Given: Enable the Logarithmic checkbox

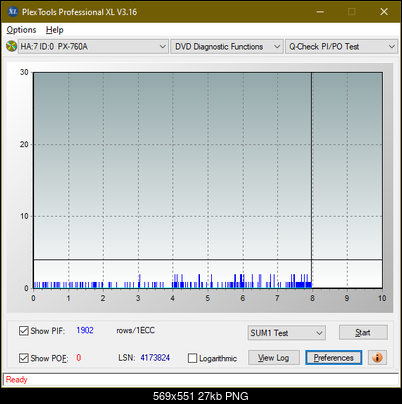Looking at the screenshot, I should pos(192,358).
